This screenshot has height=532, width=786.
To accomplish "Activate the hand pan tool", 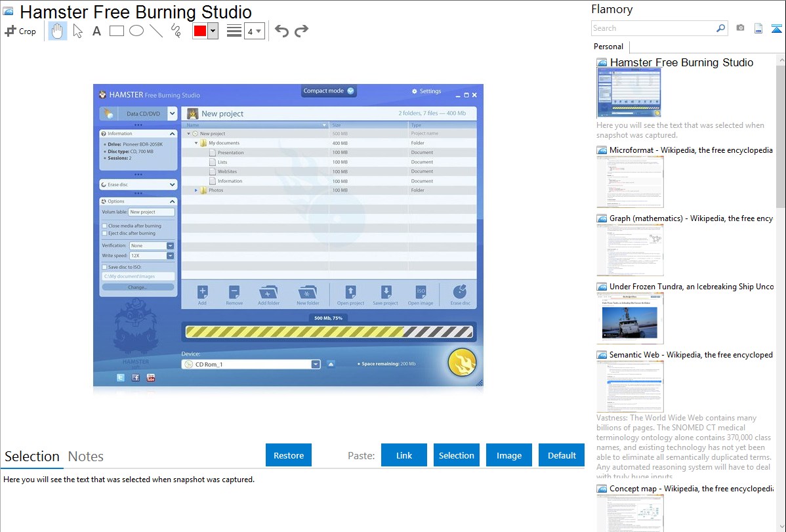I will coord(57,31).
